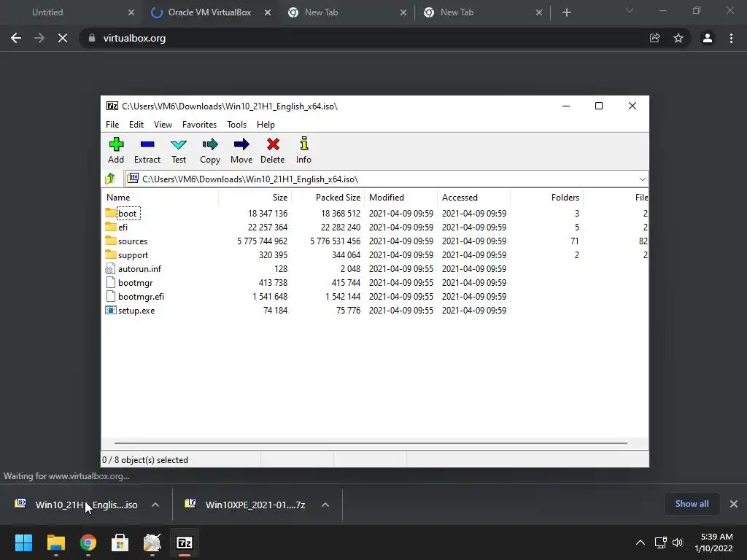Go up one folder level icon
This screenshot has width=747, height=560.
110,179
